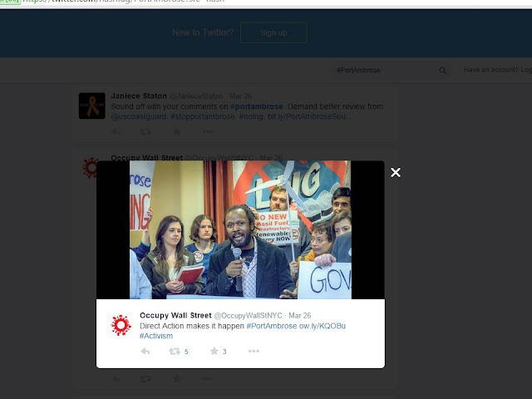Viewport: 532px width, 399px height.
Task: Reply to the Occupy Wall Street tweet in lightbox
Action: click(x=145, y=351)
